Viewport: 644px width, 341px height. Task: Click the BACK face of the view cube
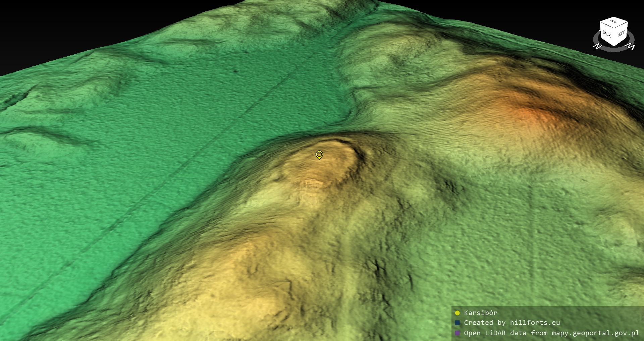tap(607, 34)
